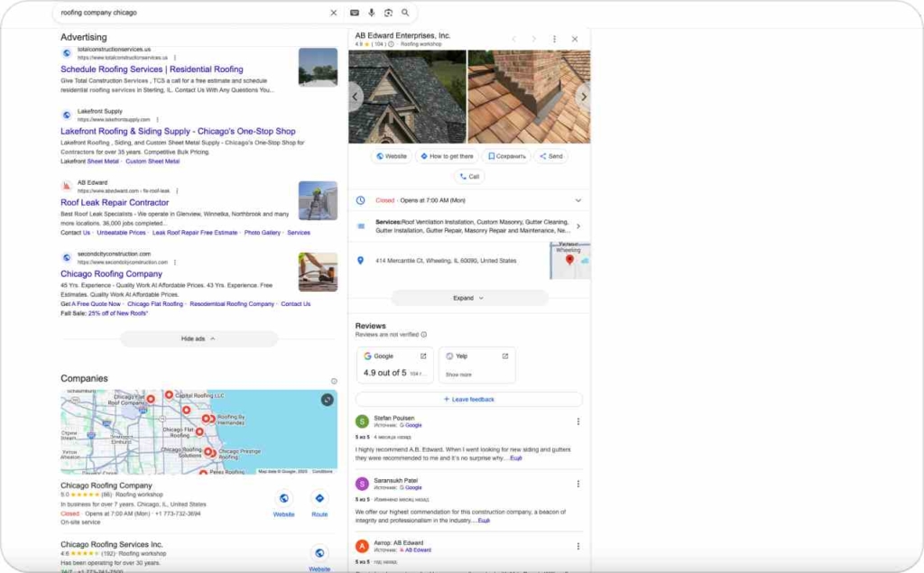Open the three-dot menu on Stefan Poulsen's review
The width and height of the screenshot is (924, 573).
point(577,421)
